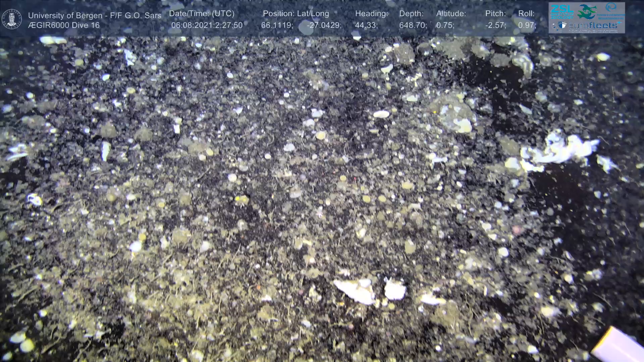Click the ZSL Institute of Zoology logo

[562, 12]
